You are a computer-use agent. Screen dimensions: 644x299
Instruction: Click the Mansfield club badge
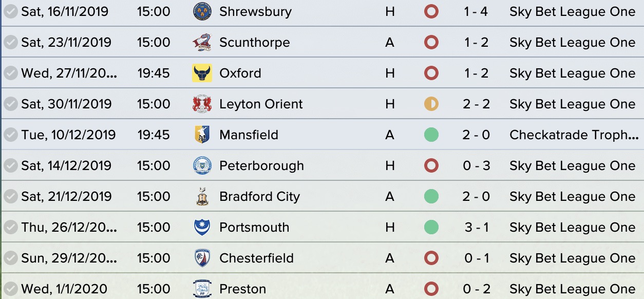click(202, 135)
